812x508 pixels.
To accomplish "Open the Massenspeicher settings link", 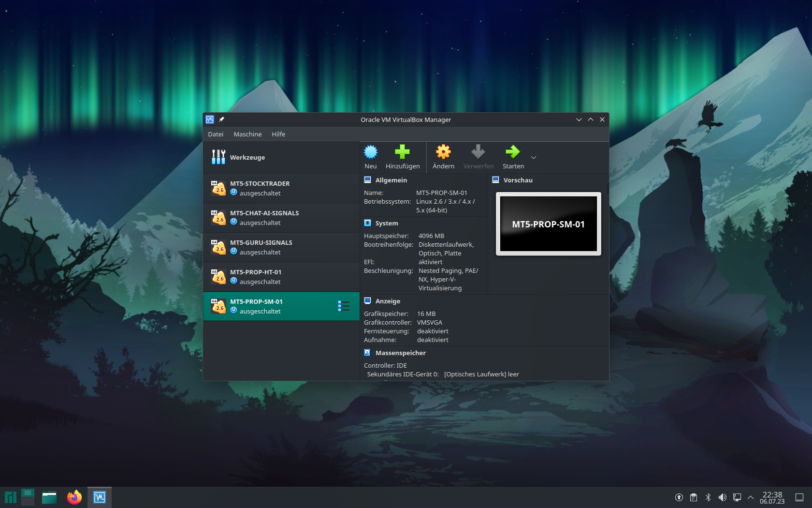I will tap(400, 353).
